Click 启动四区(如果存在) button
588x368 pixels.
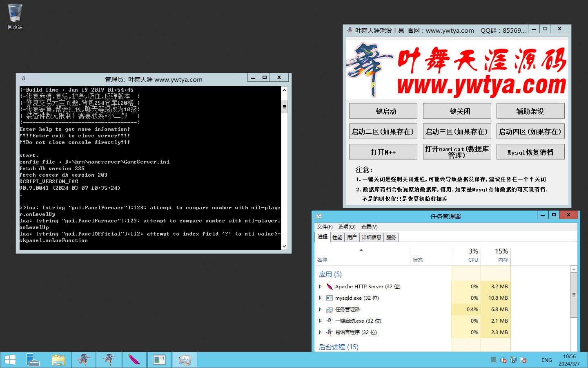point(530,131)
